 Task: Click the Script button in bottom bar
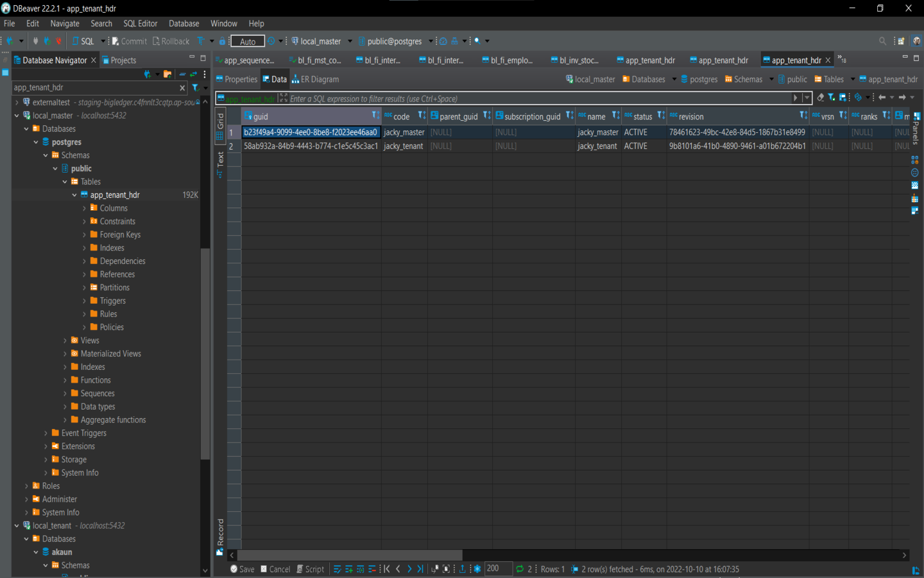point(311,569)
